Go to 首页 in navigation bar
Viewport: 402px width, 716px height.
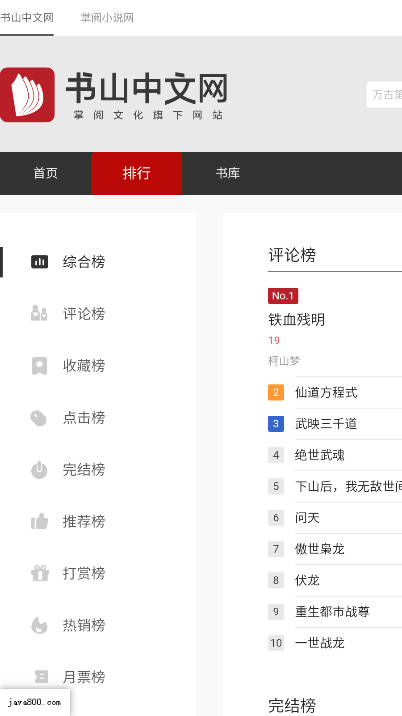[45, 174]
